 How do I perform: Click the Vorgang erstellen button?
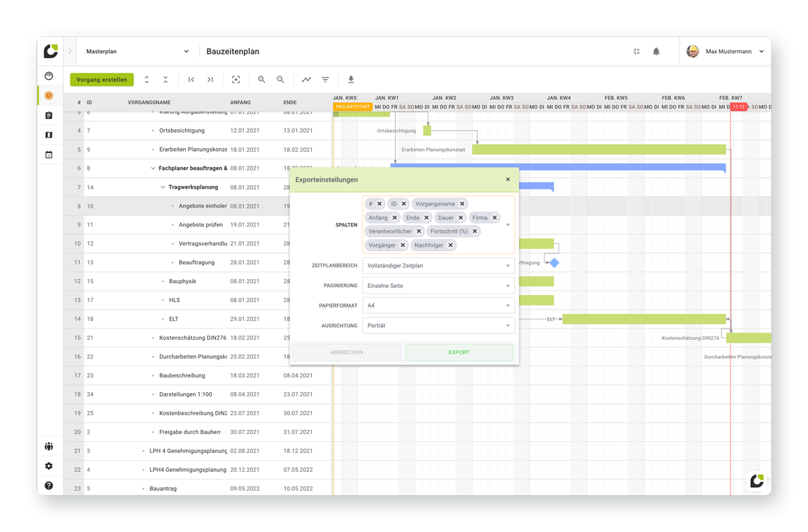coord(102,80)
